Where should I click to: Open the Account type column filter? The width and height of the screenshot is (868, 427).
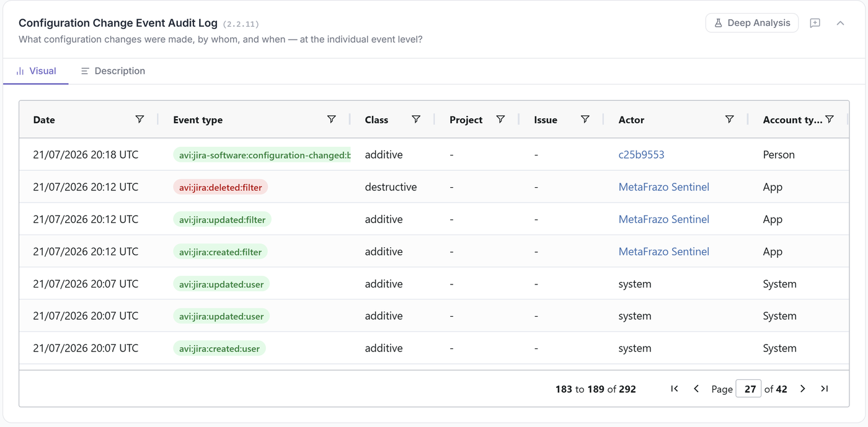coord(830,119)
